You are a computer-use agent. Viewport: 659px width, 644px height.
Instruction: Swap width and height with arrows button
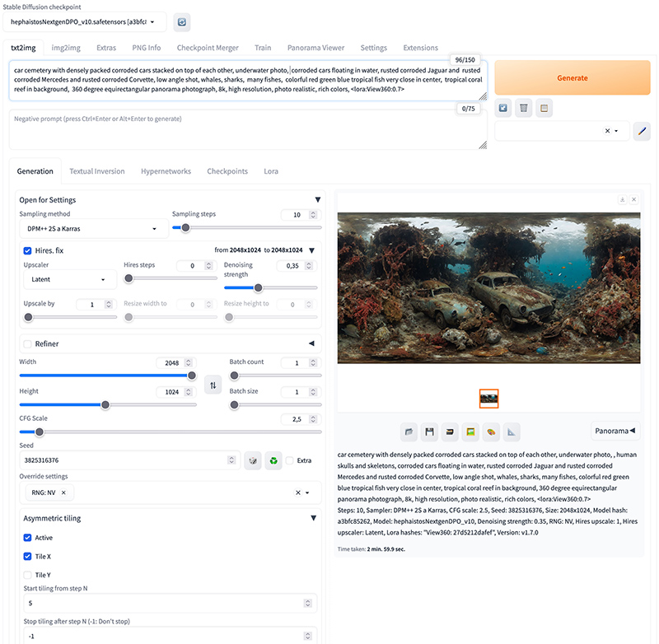(x=213, y=385)
